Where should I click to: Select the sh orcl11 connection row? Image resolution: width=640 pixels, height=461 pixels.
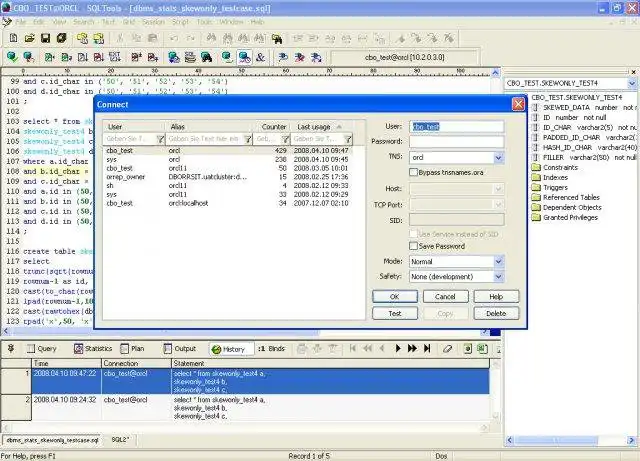pos(227,186)
